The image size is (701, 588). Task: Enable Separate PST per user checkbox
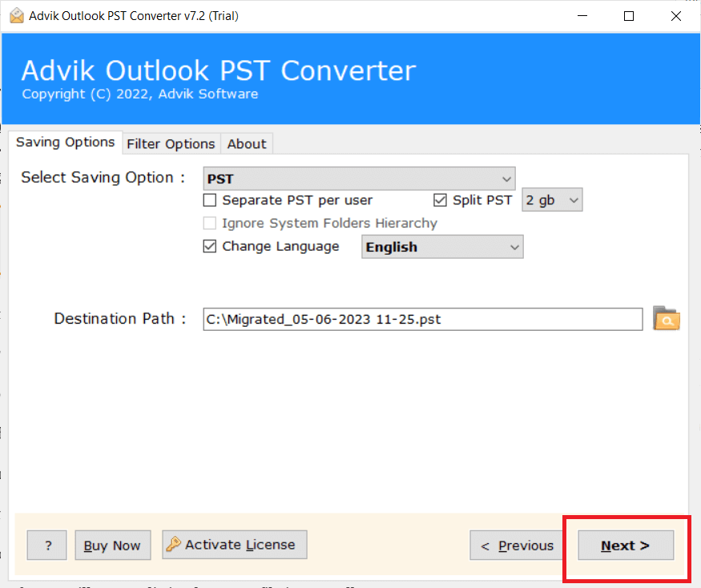coord(210,200)
